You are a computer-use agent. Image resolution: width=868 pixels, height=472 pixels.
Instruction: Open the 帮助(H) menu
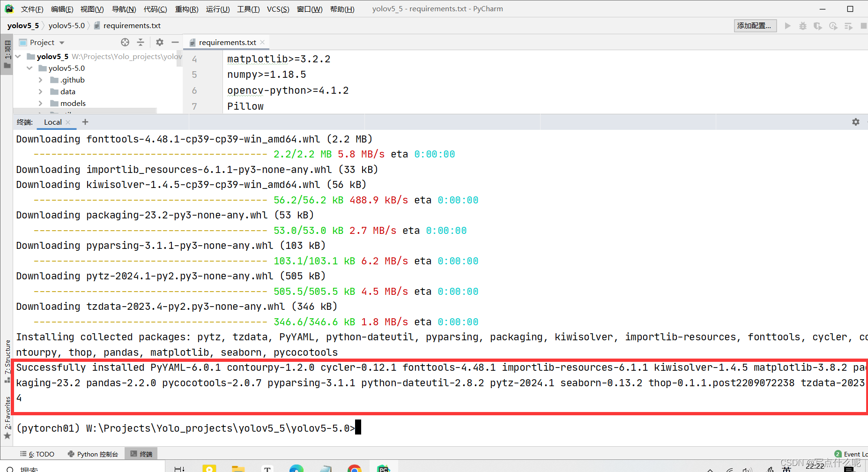(x=342, y=9)
